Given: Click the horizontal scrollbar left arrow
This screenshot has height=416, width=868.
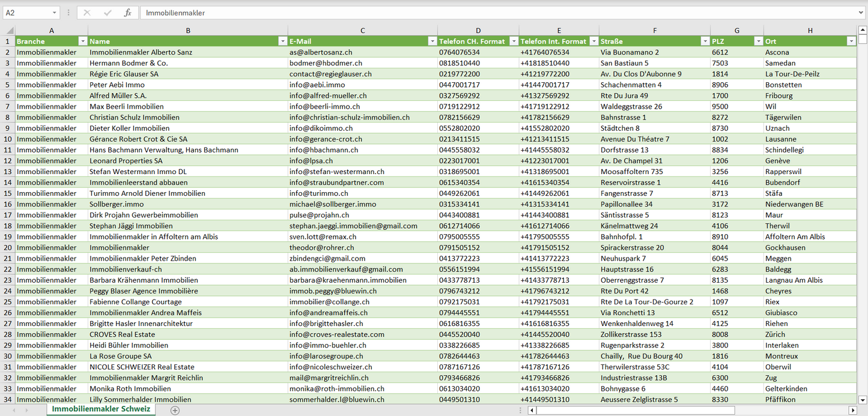Looking at the screenshot, I should pos(532,410).
